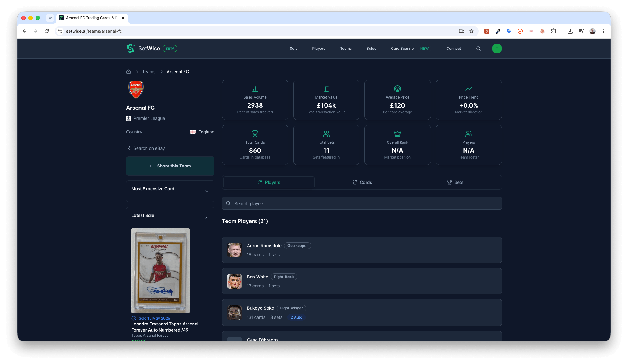
Task: Follow the Search on eBay link
Action: tap(146, 148)
